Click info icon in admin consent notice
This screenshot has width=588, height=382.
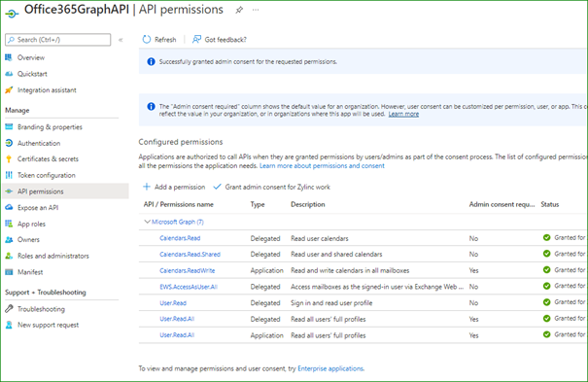pyautogui.click(x=151, y=107)
